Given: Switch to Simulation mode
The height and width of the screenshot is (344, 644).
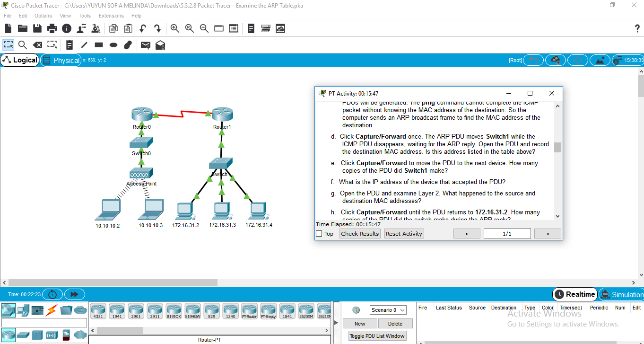Looking at the screenshot, I should coord(623,294).
